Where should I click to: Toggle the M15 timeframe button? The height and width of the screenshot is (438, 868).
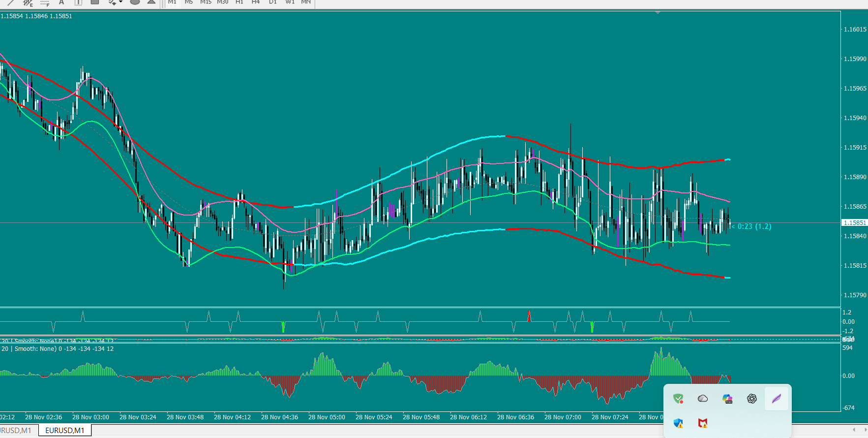click(x=206, y=2)
